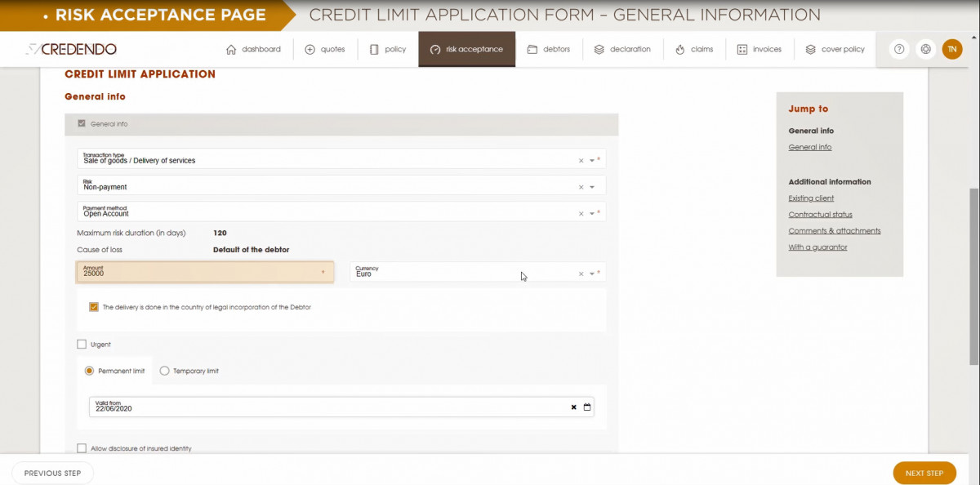980x485 pixels.
Task: Click the Credendo logo
Action: (x=71, y=49)
